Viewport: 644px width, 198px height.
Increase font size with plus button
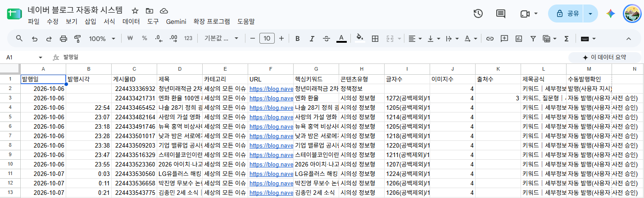pos(281,38)
